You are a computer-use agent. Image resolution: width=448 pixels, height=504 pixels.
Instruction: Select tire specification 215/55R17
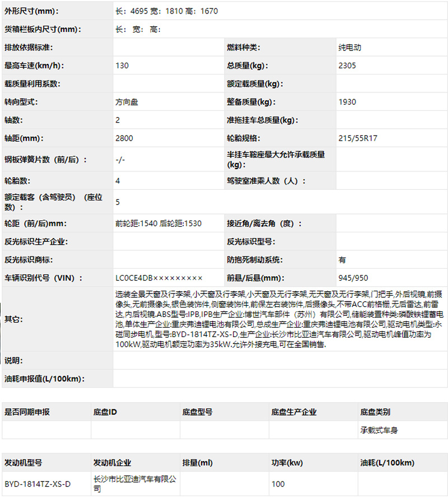(358, 138)
